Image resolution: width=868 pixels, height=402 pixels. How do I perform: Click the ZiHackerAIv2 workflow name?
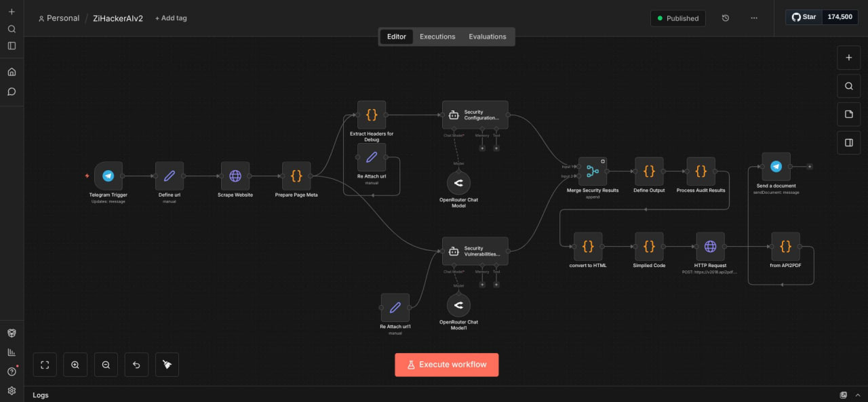(118, 18)
